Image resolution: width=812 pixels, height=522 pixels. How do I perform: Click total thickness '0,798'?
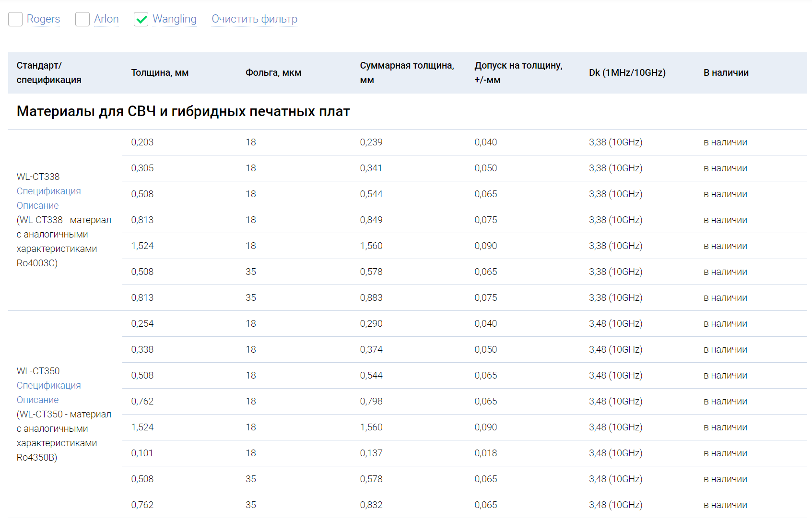(x=371, y=401)
